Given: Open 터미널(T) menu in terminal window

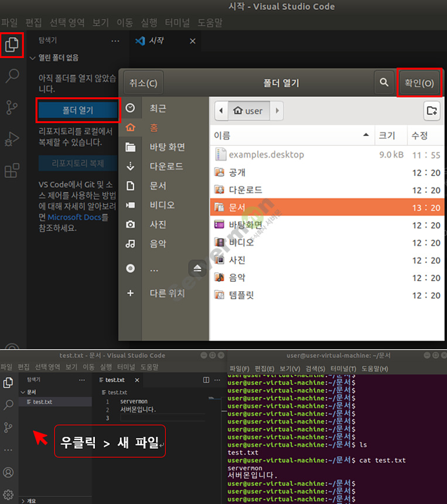Looking at the screenshot, I should coord(343,369).
